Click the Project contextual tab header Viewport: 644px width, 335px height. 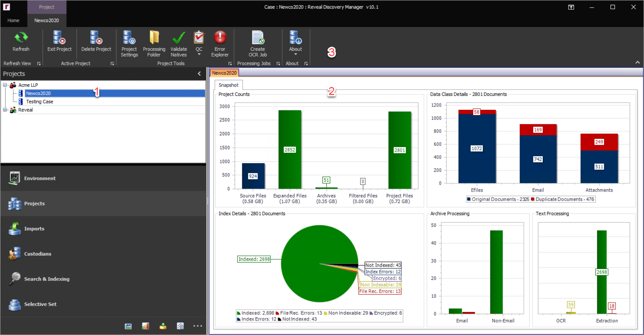[x=47, y=7]
